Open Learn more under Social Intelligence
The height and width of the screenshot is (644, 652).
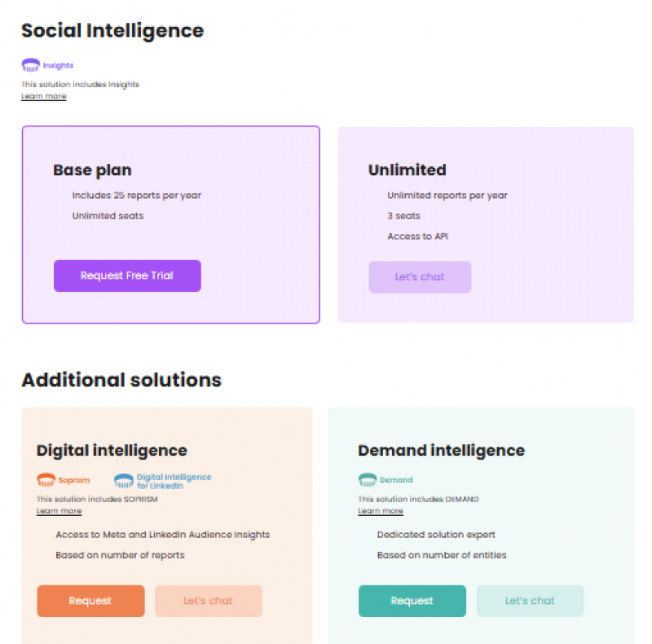click(44, 96)
